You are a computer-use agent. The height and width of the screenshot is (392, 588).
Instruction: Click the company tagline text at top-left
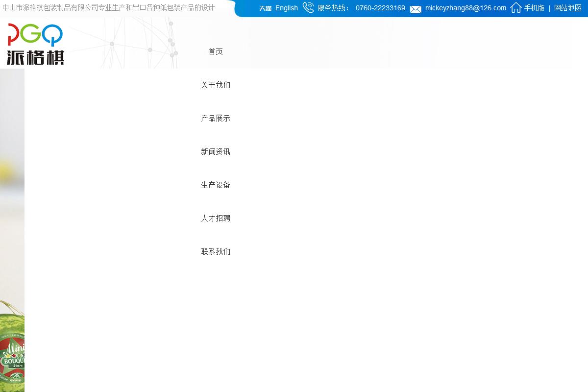point(108,8)
